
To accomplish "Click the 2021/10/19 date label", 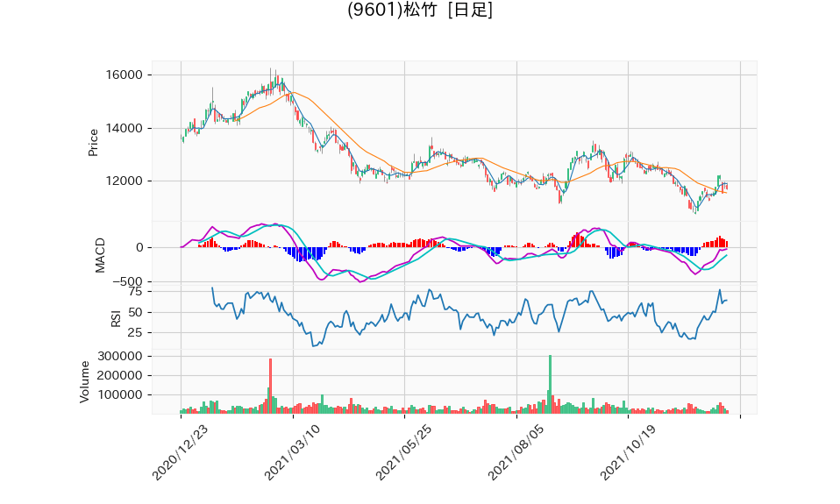I will tap(626, 452).
